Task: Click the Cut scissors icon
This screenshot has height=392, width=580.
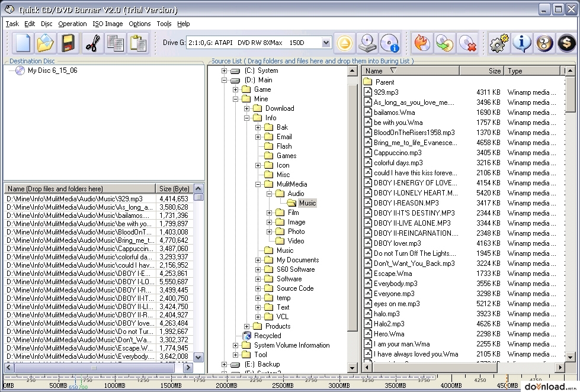Action: [x=93, y=43]
